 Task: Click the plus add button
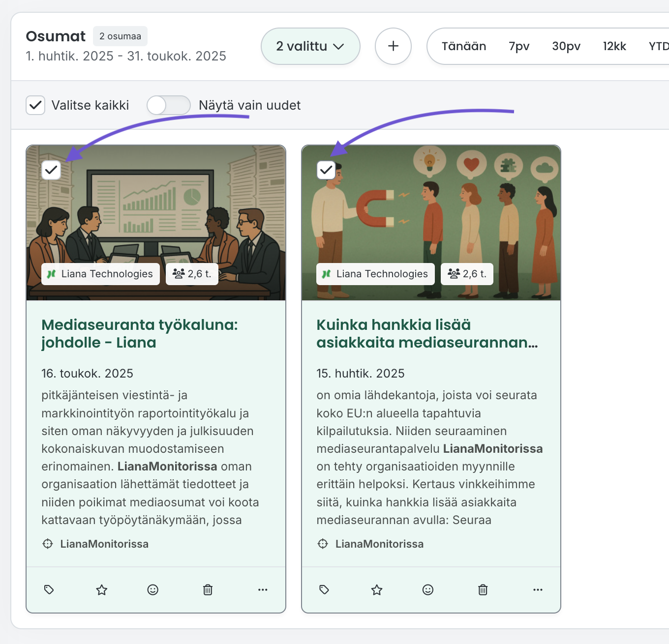click(393, 46)
